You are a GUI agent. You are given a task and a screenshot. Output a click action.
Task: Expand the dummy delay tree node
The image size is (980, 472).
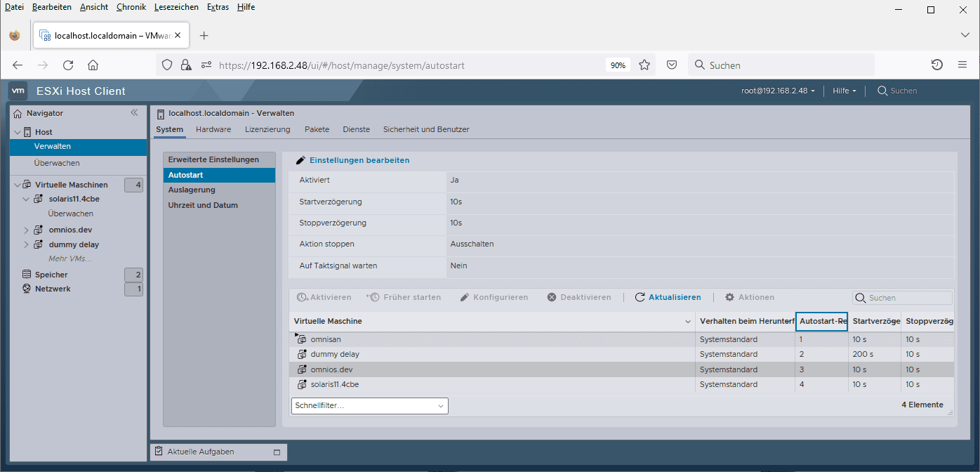point(26,244)
